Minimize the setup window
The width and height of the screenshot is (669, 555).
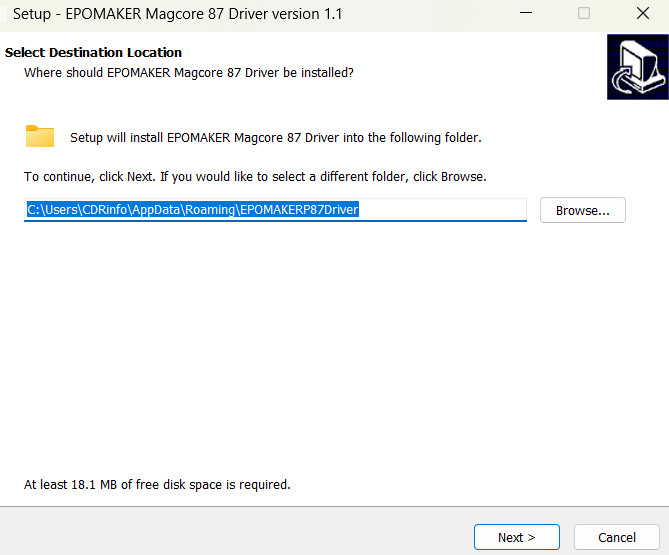(x=526, y=13)
